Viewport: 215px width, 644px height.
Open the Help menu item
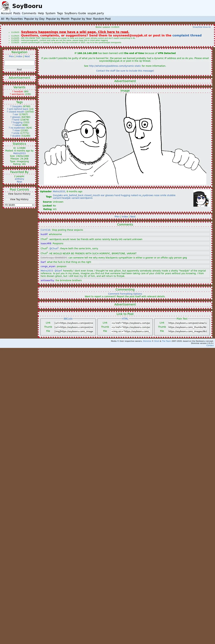pos(41,13)
